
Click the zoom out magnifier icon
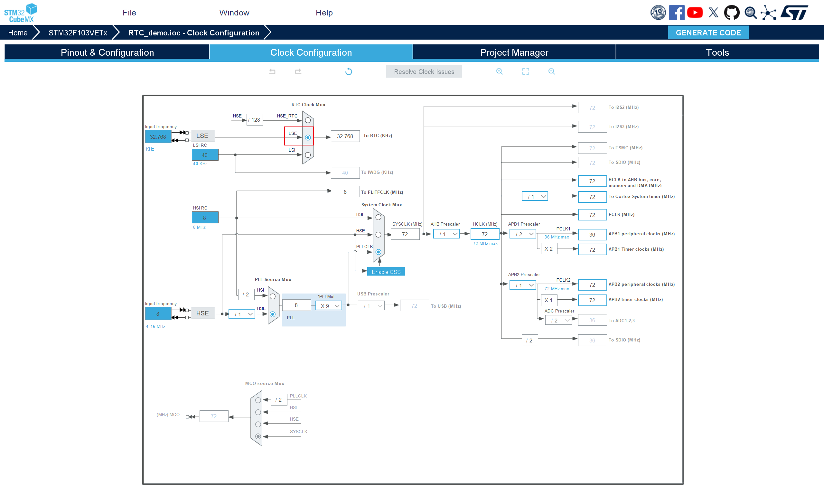(551, 71)
